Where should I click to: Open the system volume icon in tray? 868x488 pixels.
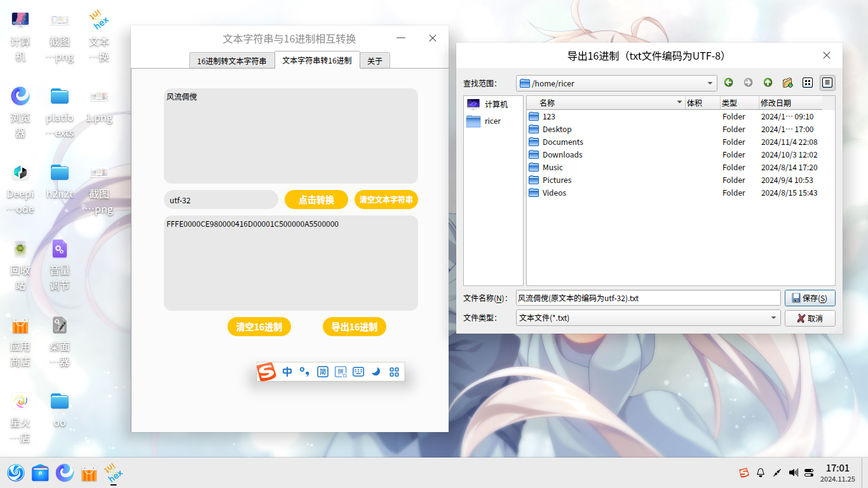click(x=793, y=473)
